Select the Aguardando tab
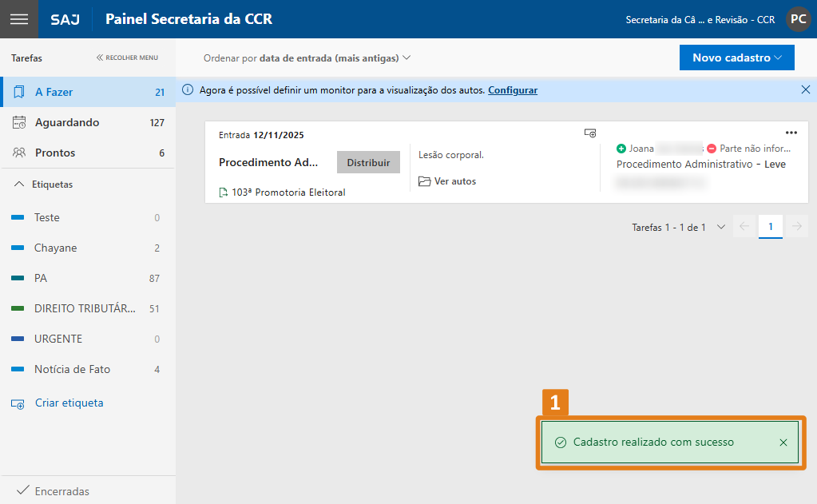This screenshot has width=817, height=504. pos(67,122)
